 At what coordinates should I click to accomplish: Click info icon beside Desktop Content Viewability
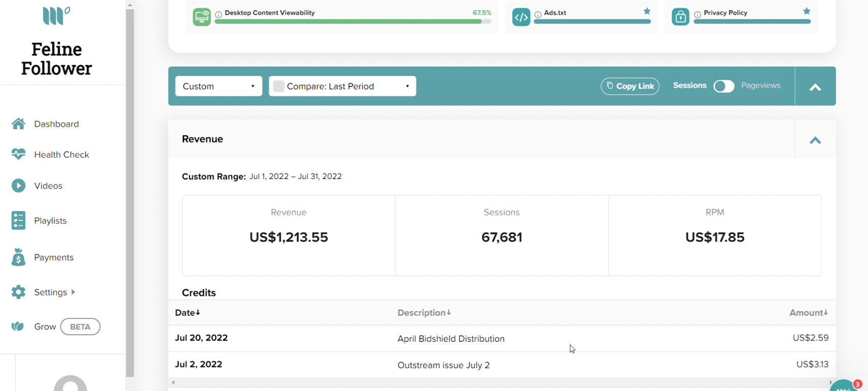219,14
